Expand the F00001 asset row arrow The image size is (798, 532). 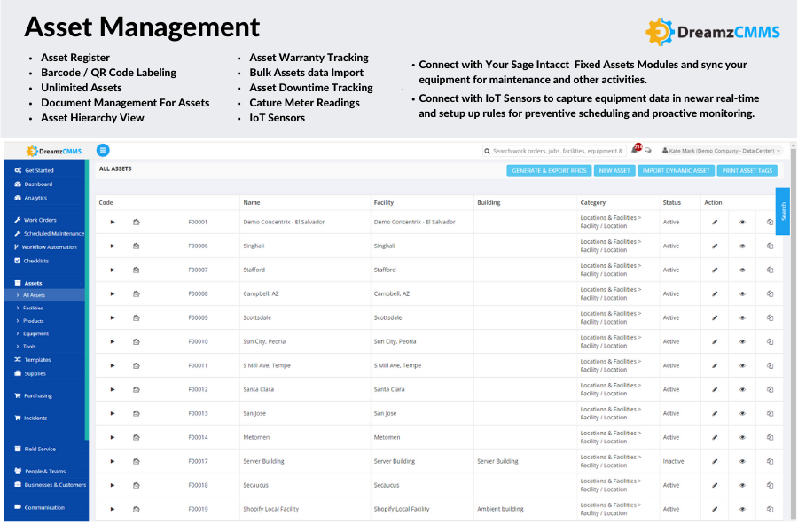(113, 222)
